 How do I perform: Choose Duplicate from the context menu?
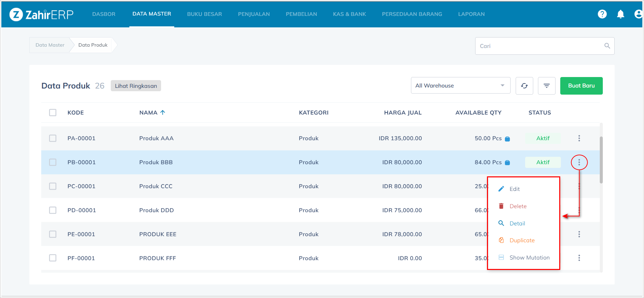coord(522,240)
